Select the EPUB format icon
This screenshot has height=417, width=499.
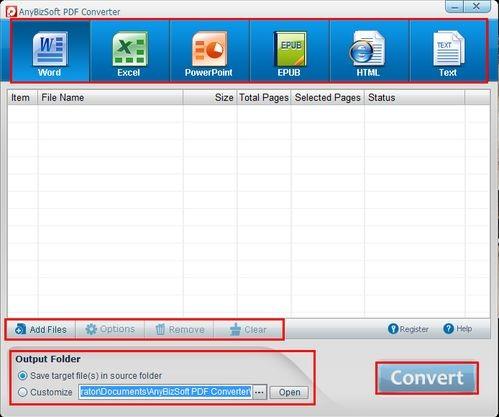pos(289,51)
